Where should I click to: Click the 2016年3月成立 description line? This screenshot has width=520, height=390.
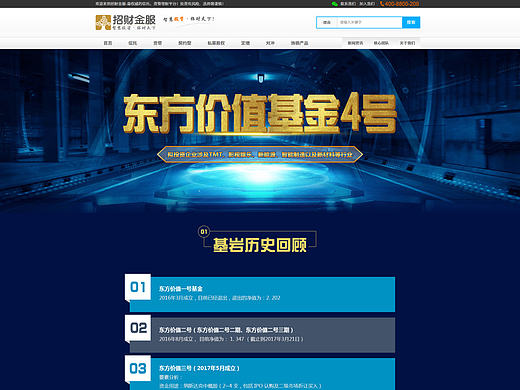click(220, 298)
